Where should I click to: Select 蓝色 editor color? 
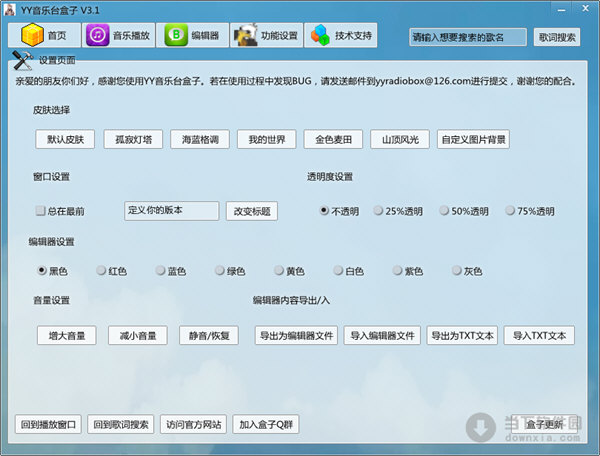pyautogui.click(x=171, y=271)
